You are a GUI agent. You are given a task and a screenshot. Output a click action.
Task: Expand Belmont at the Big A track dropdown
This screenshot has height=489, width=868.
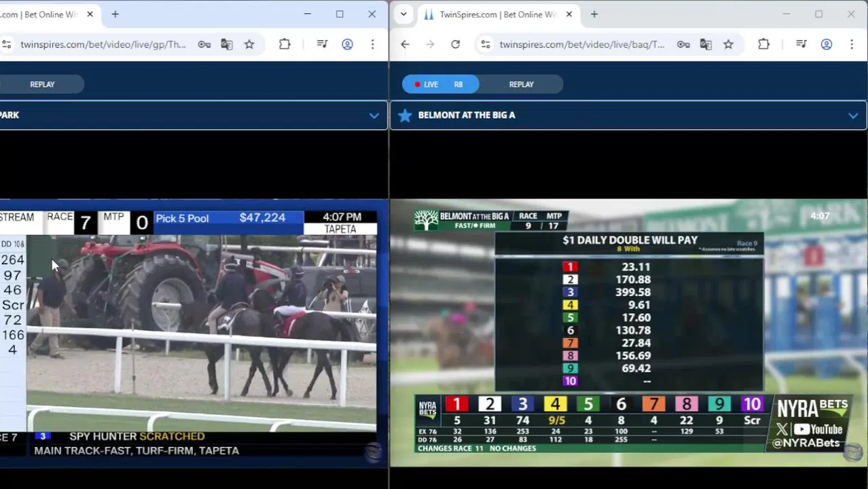pyautogui.click(x=853, y=115)
